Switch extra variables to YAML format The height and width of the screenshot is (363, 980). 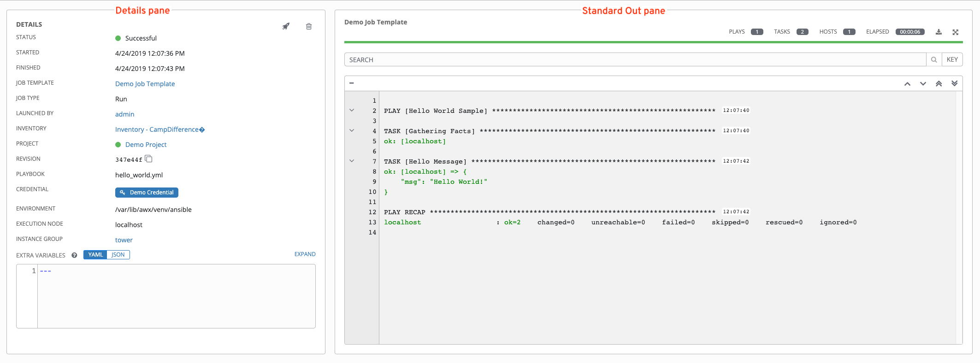tap(95, 255)
